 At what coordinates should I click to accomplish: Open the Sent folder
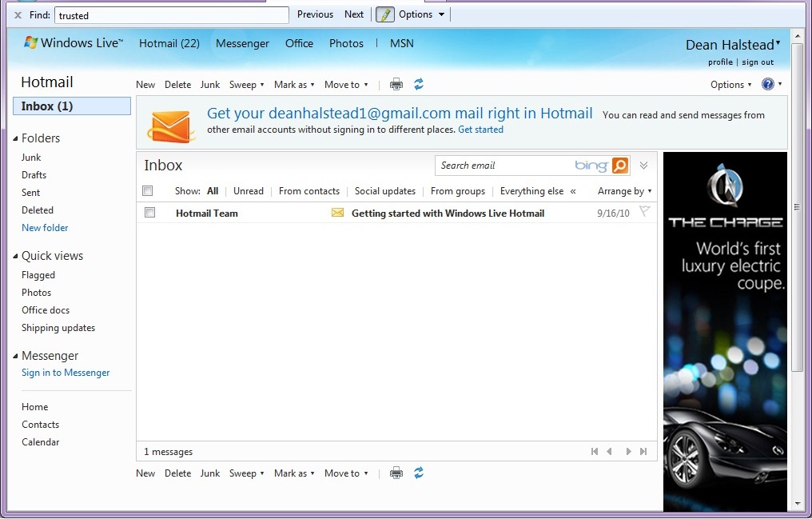(x=30, y=193)
